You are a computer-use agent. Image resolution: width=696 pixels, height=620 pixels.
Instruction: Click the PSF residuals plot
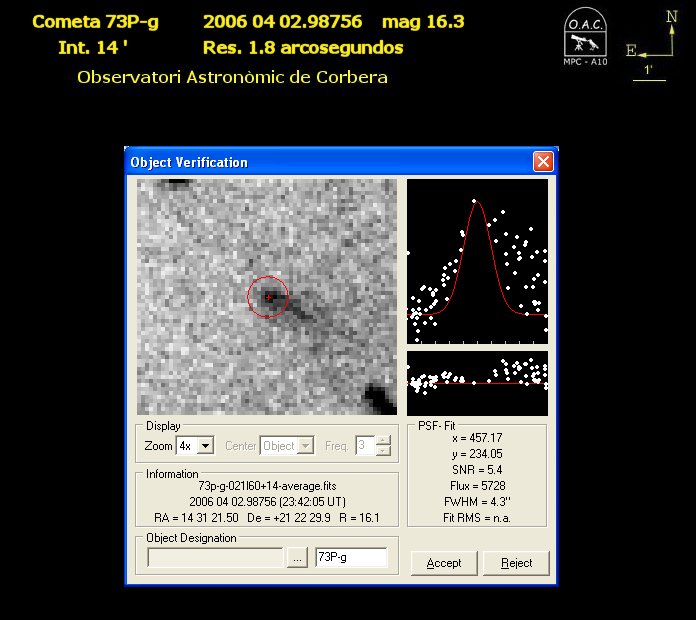(477, 383)
